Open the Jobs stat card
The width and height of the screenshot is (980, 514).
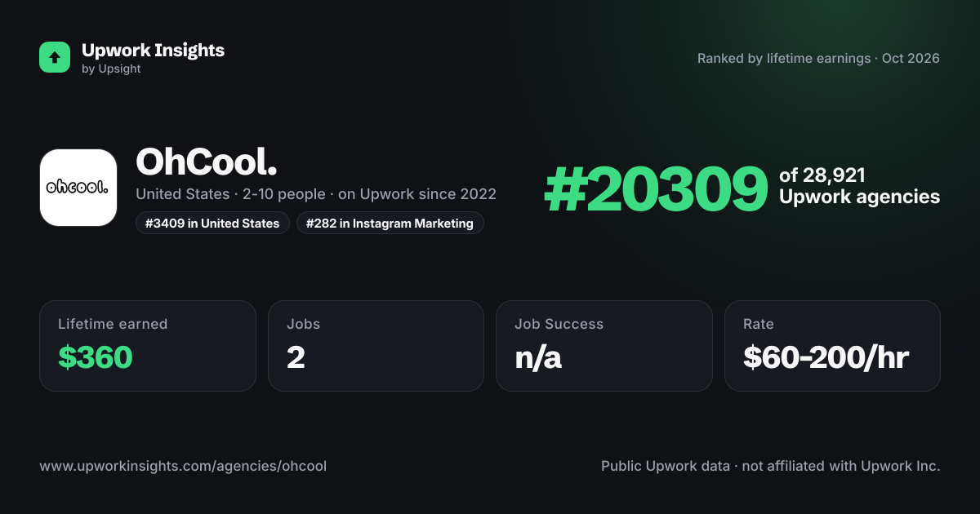376,346
